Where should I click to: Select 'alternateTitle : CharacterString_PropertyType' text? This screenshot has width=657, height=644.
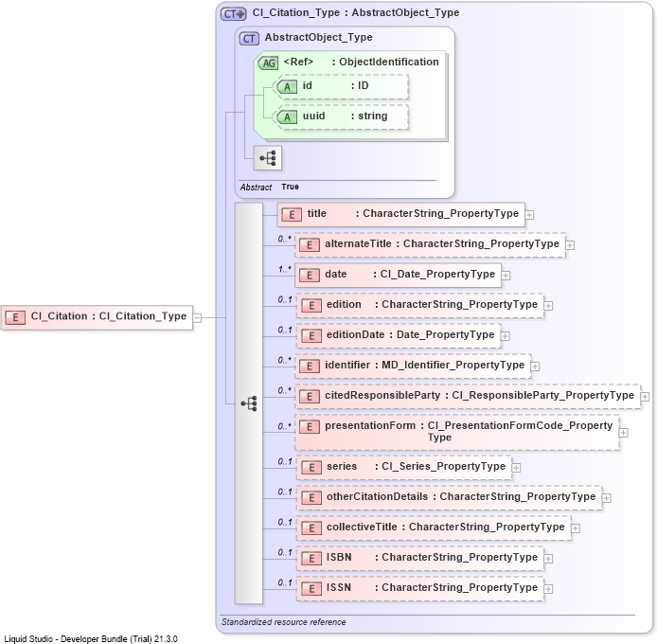coord(442,244)
